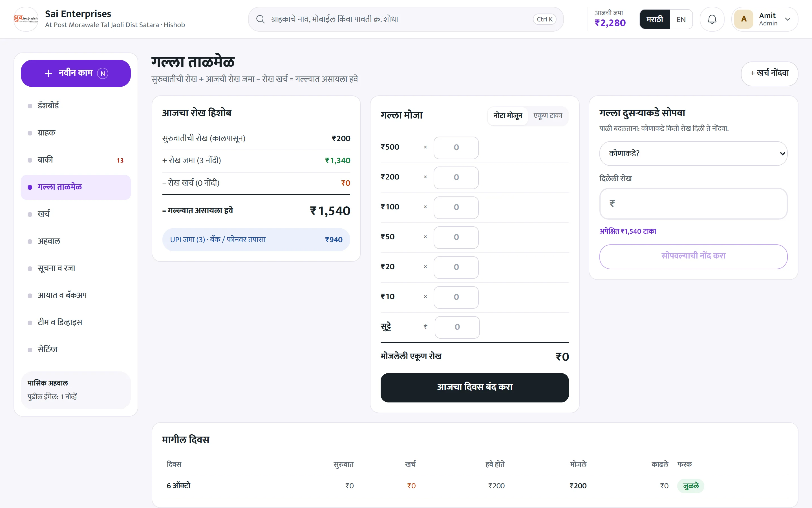Click अपेक्षित ₹1,540 टाका link
Screen dimensions: 812x508
[627, 231]
